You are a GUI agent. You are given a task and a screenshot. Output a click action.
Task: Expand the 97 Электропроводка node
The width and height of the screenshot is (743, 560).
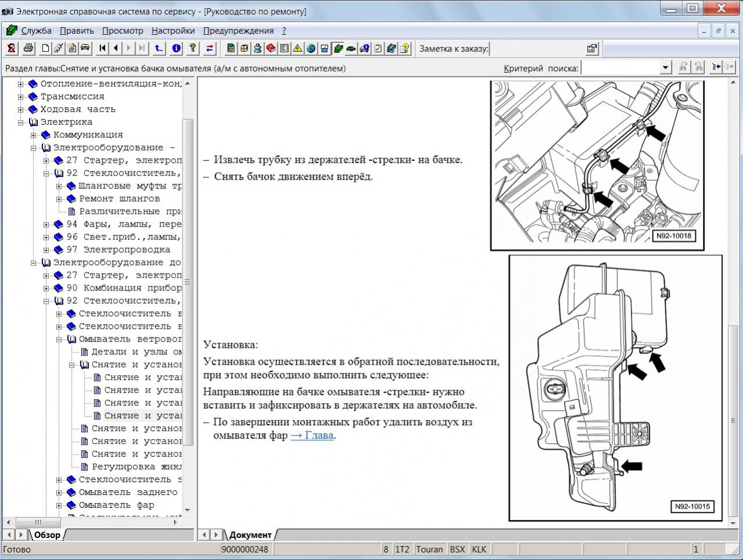(x=46, y=250)
